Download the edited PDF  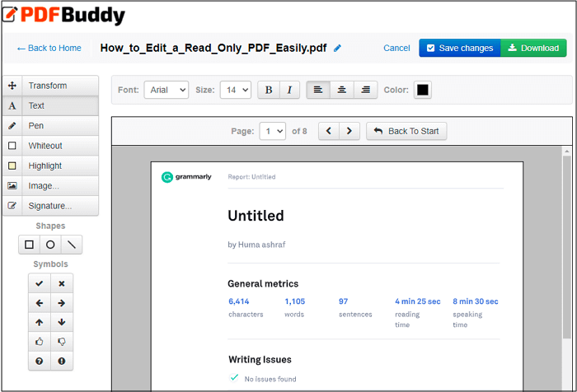point(533,48)
